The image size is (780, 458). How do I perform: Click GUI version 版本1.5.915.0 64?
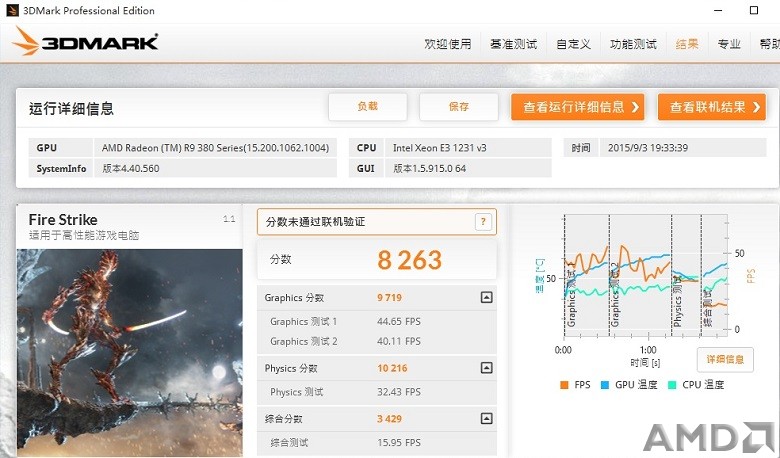429,168
